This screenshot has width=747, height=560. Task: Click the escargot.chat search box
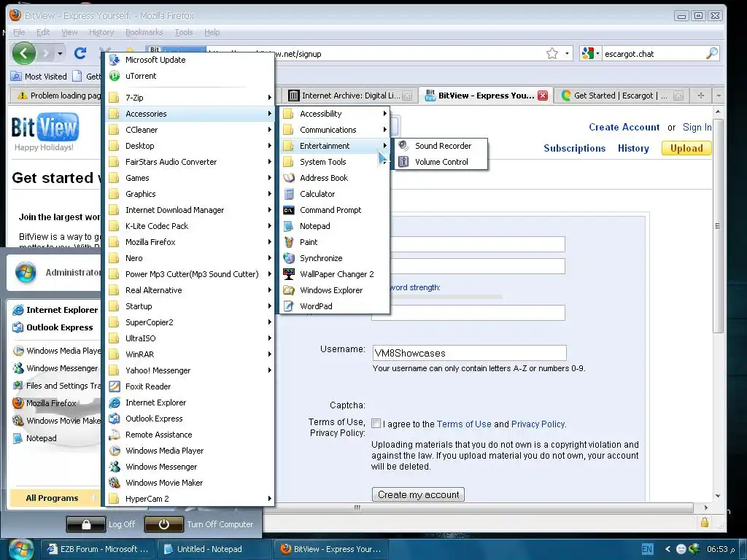pos(654,54)
